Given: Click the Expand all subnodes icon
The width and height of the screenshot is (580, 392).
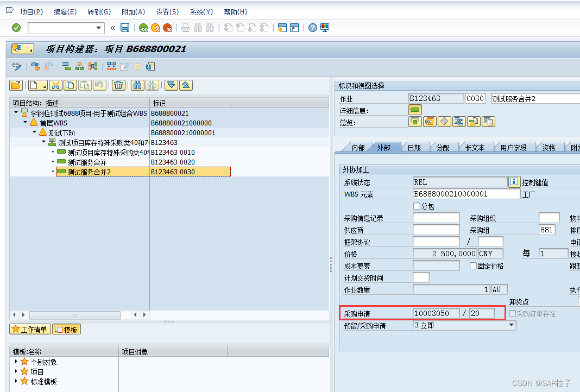Looking at the screenshot, I should pyautogui.click(x=171, y=85).
